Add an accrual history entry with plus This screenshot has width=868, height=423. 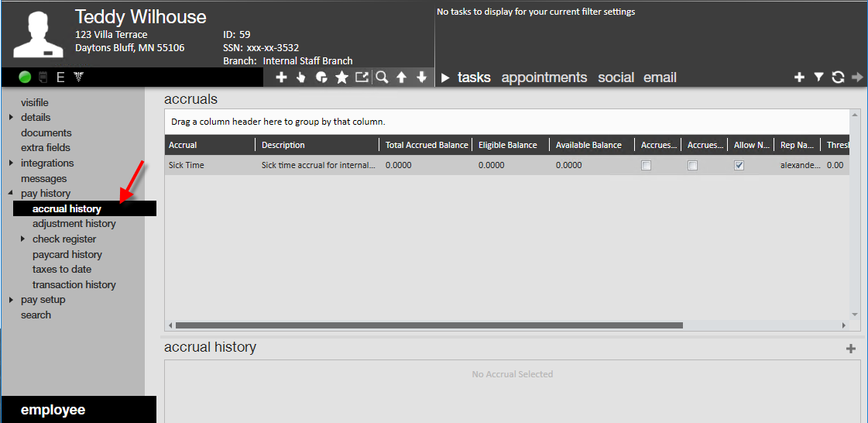tap(851, 349)
